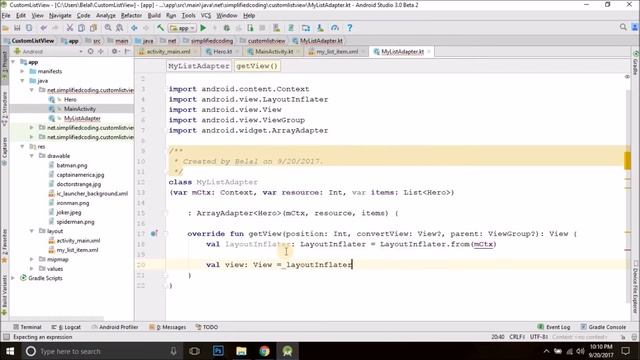The image size is (640, 360).
Task: Click the Paste icon in toolbar
Action: (x=93, y=28)
